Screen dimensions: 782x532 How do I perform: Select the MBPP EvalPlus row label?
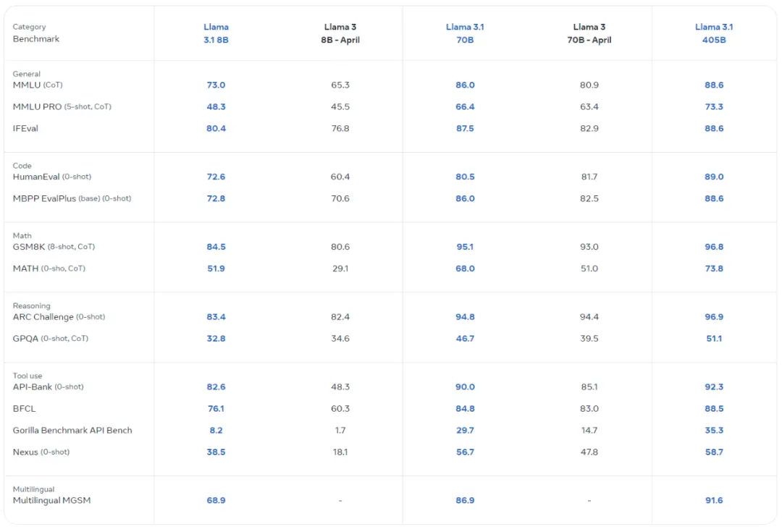72,198
